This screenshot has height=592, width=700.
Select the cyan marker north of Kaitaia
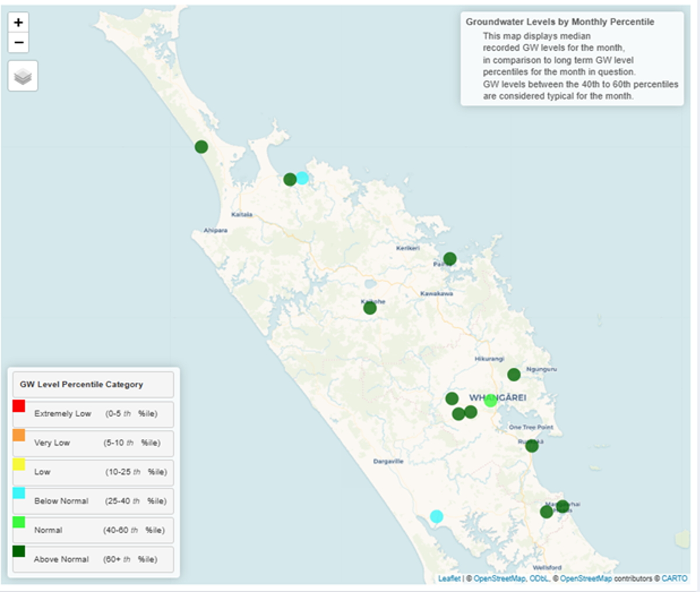(x=302, y=178)
